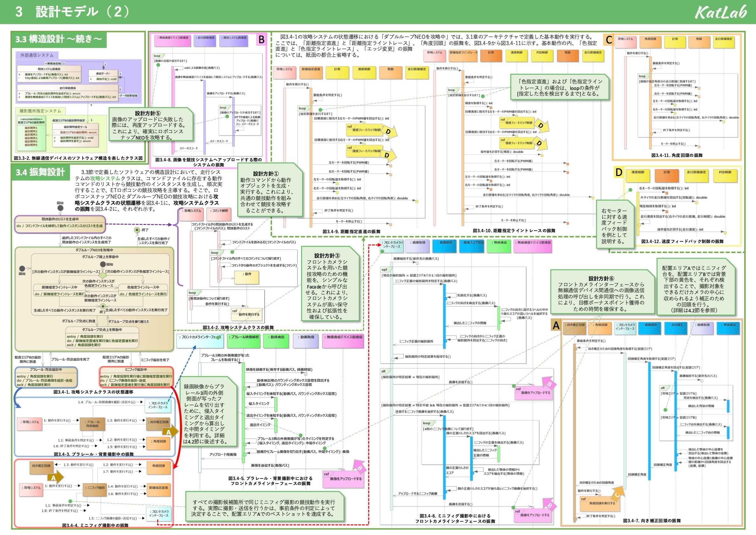
Task: Click the yellow A arrow in figure 3.4-3
Action: (170, 432)
